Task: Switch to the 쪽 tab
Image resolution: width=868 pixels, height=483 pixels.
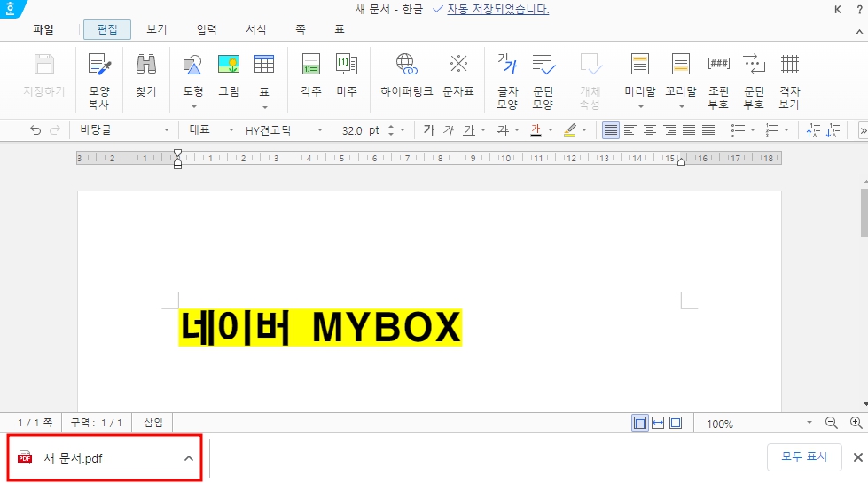Action: [x=300, y=29]
